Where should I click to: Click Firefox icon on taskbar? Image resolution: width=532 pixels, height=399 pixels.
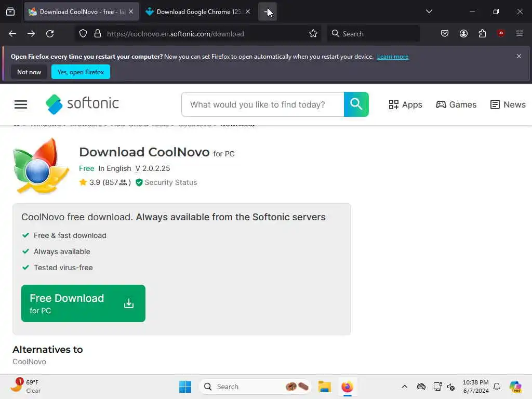[347, 387]
